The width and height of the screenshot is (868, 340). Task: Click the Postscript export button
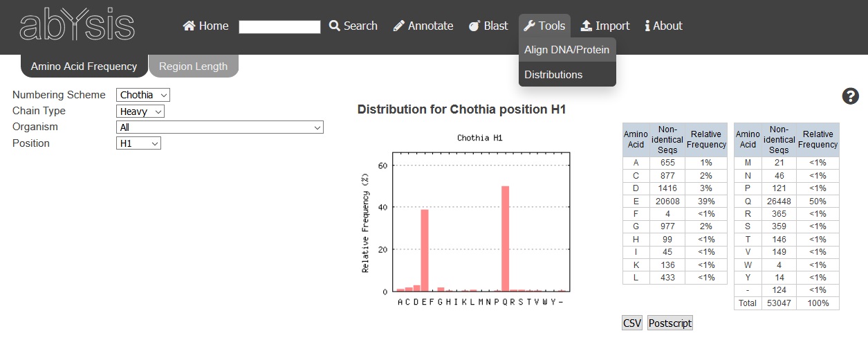[670, 323]
